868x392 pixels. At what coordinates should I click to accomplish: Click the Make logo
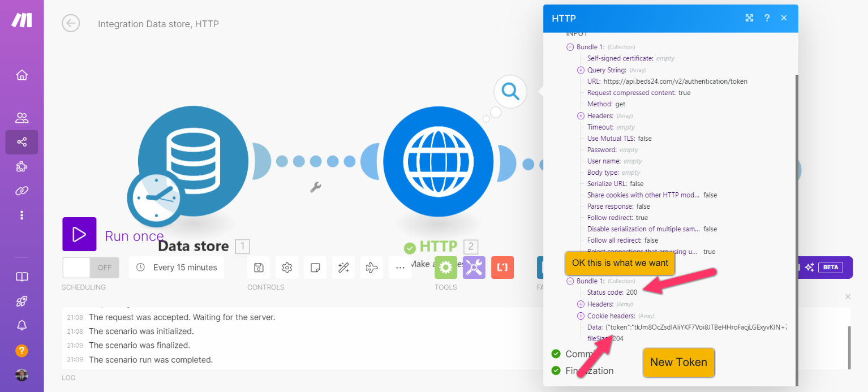coord(22,20)
